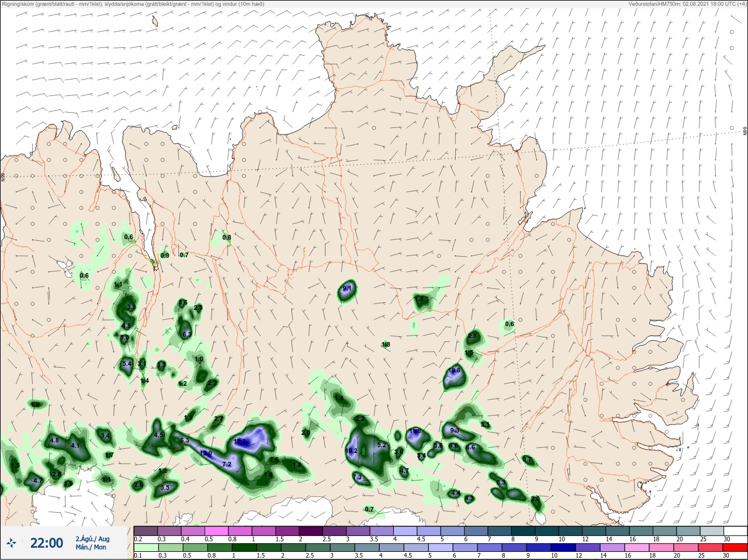The image size is (748, 560).
Task: Click the 4.3 precipitation value
Action: [x=469, y=499]
